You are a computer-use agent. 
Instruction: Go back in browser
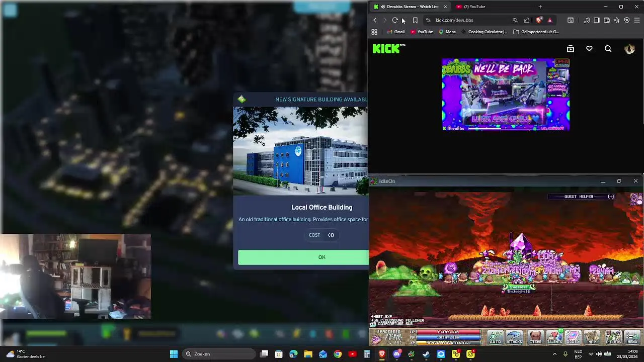(375, 20)
